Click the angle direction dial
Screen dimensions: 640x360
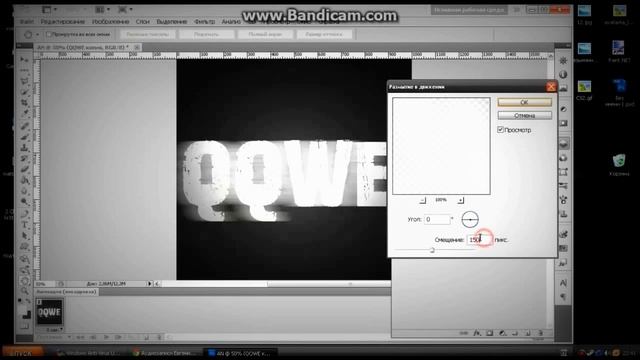tap(470, 220)
